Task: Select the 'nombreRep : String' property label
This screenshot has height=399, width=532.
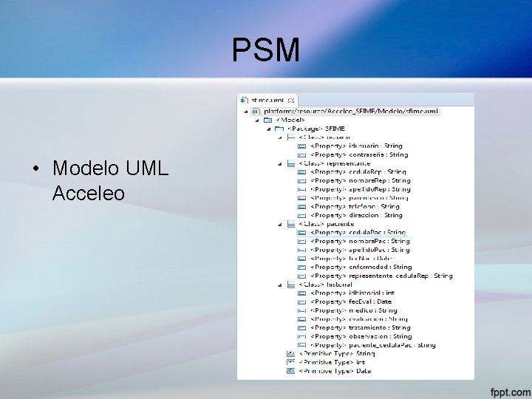Action: coord(361,180)
